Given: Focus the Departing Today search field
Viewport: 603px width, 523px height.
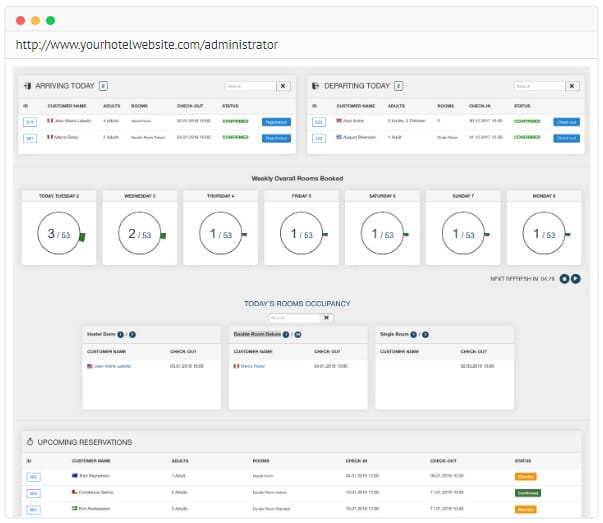Looking at the screenshot, I should pos(540,86).
